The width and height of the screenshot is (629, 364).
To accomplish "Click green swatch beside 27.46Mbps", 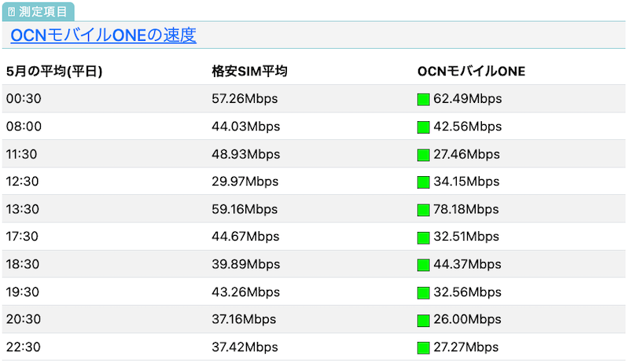I will (x=423, y=155).
